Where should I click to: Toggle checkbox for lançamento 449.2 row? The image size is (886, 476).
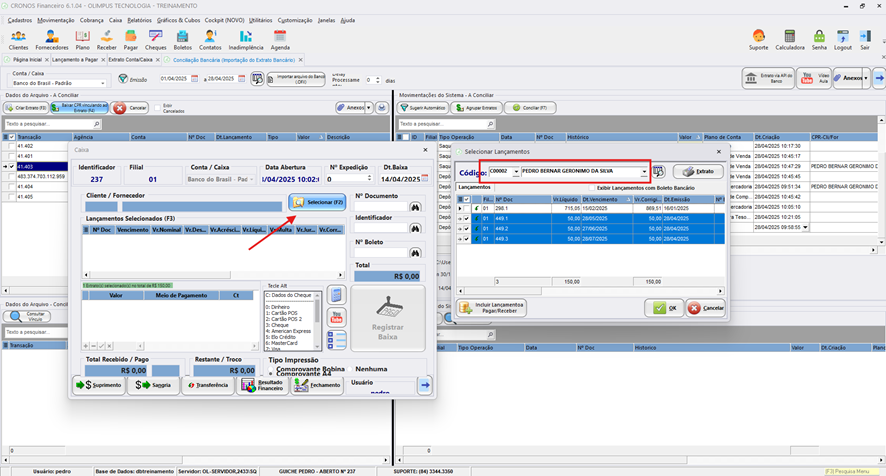[466, 228]
